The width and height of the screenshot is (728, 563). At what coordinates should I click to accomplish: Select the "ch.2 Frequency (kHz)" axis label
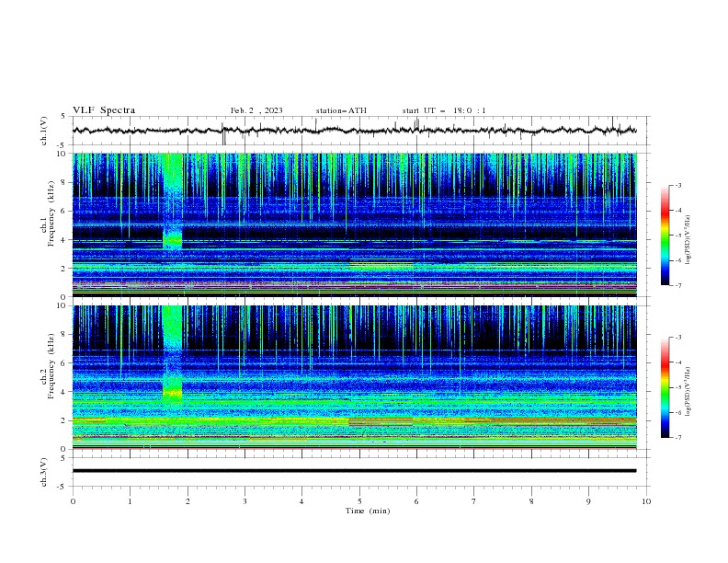click(x=48, y=377)
